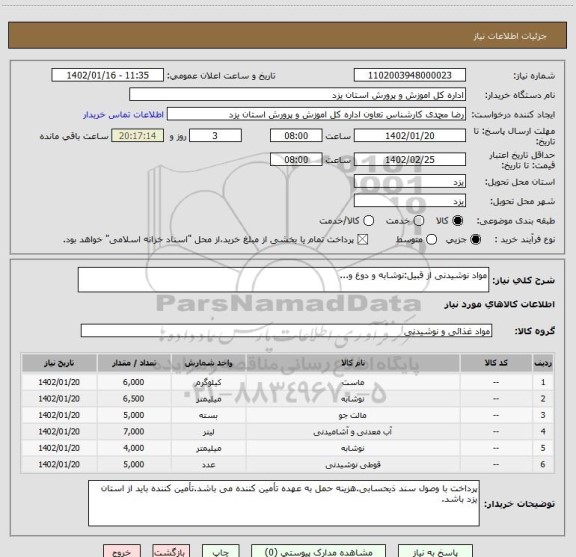The width and height of the screenshot is (576, 557).
Task: Click آب معدنی و آشامیدنی item cell
Action: coord(353,432)
